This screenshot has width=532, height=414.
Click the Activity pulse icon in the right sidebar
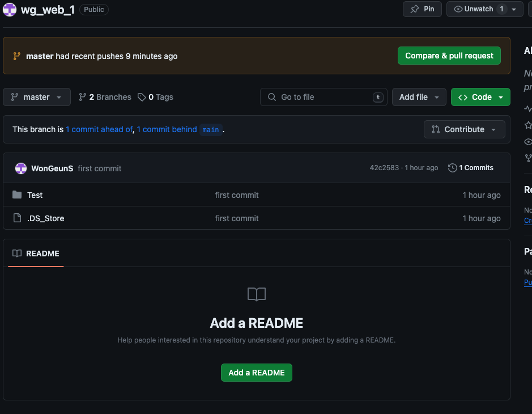(x=528, y=109)
